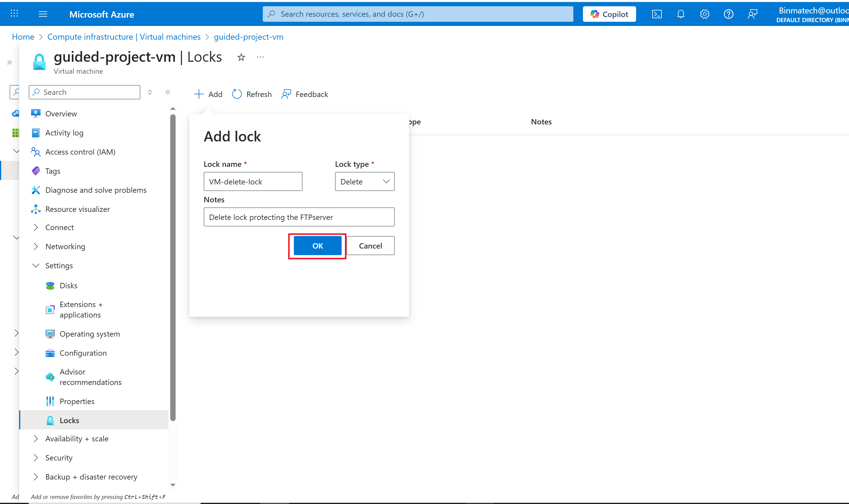Favorite this page with the star icon
Viewport: 849px width, 504px height.
point(241,57)
